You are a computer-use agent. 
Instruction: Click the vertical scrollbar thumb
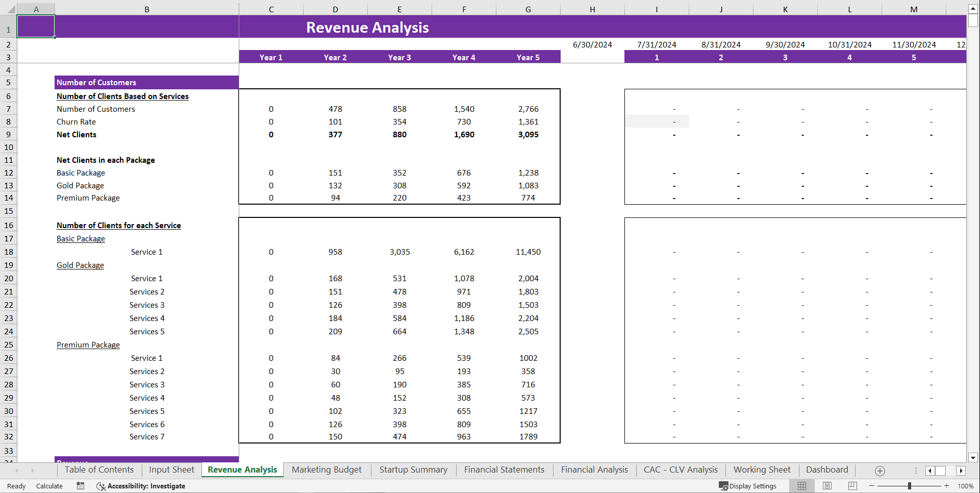coord(973,20)
